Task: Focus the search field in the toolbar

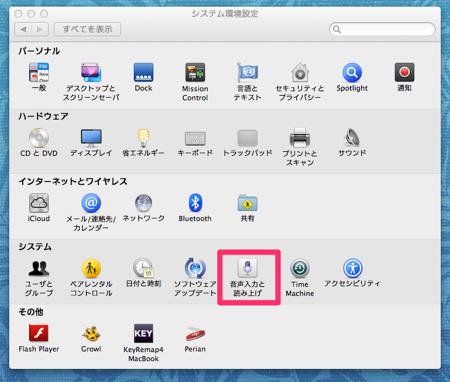Action: pos(382,29)
